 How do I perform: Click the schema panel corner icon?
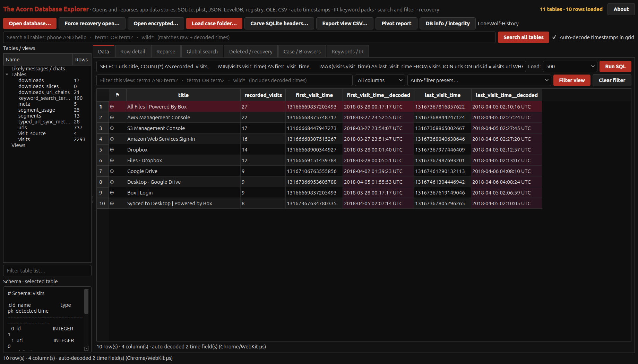[x=86, y=348]
